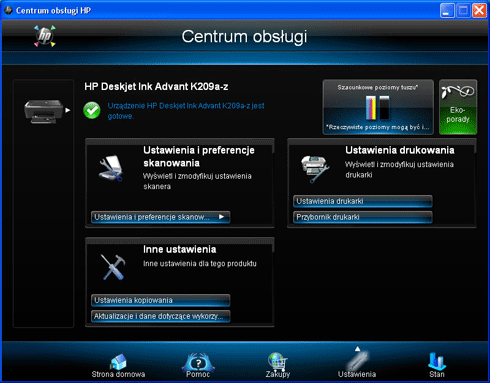
Task: Click the 'HP Deskjet Ink Advant K209a-z' device name
Action: coord(156,87)
